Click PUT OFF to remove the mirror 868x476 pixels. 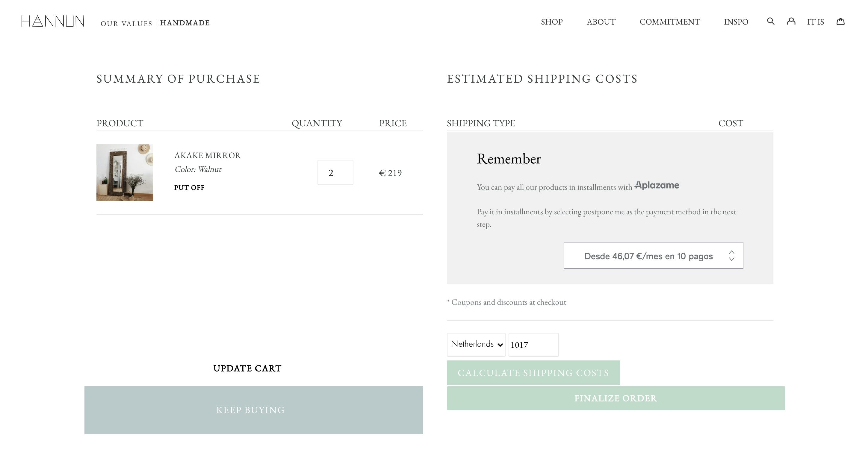pyautogui.click(x=189, y=188)
